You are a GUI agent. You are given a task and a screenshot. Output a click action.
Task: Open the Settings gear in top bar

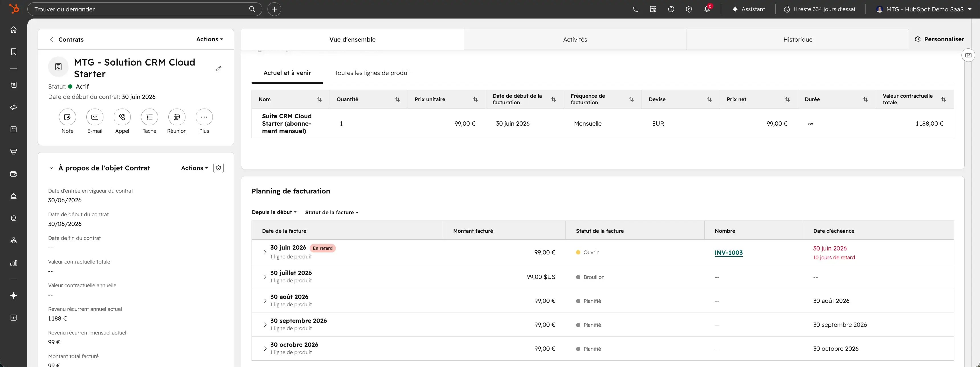pyautogui.click(x=689, y=9)
